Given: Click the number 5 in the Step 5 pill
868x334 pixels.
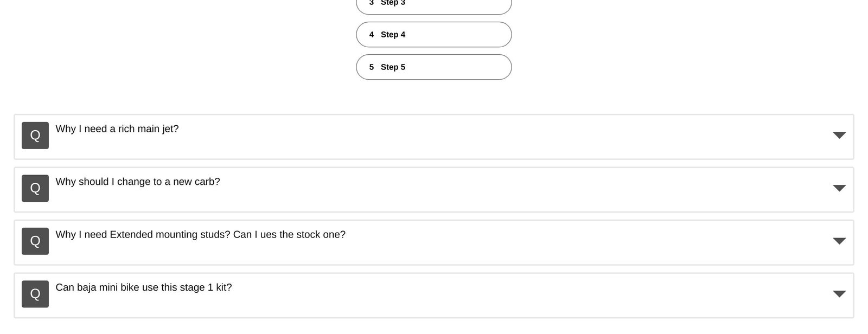Looking at the screenshot, I should pos(372,67).
